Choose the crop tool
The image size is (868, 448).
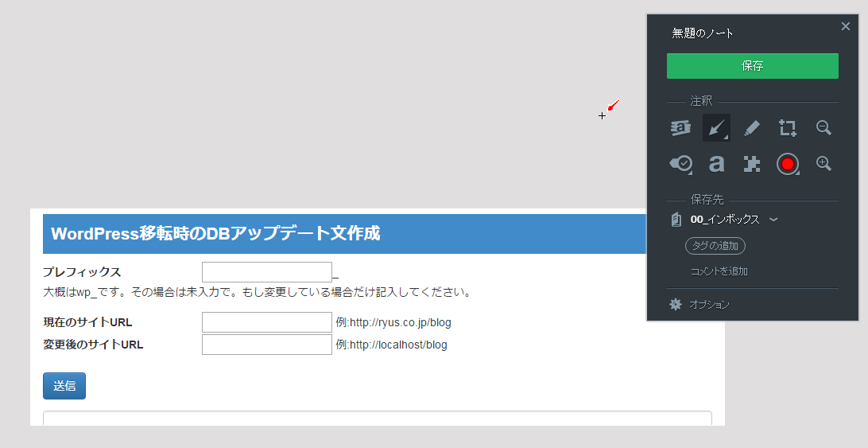[x=788, y=127]
